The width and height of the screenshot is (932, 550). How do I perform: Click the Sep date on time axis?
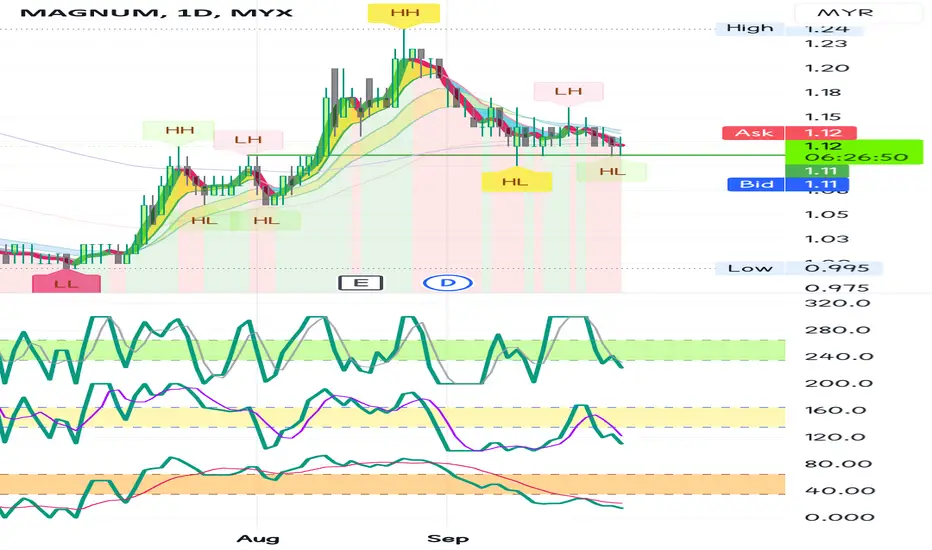[x=448, y=539]
